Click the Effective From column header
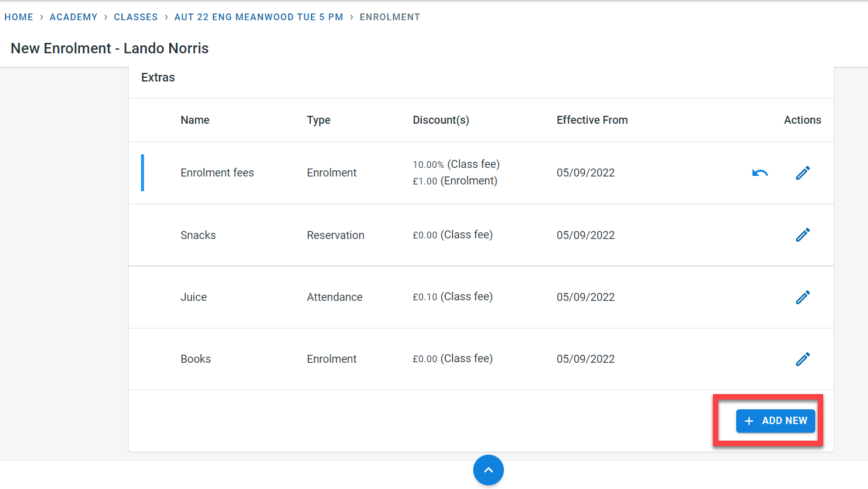 592,120
